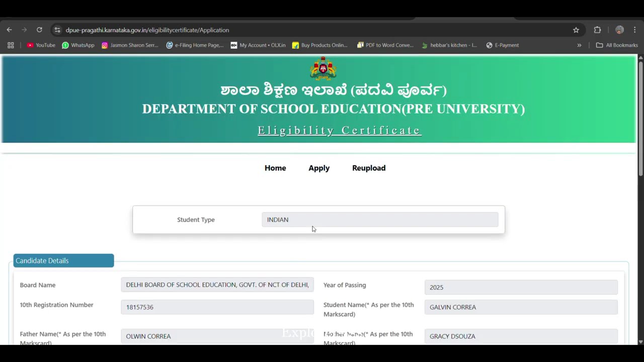This screenshot has height=362, width=644.
Task: Open the Student Type INDIAN dropdown
Action: coord(380,220)
